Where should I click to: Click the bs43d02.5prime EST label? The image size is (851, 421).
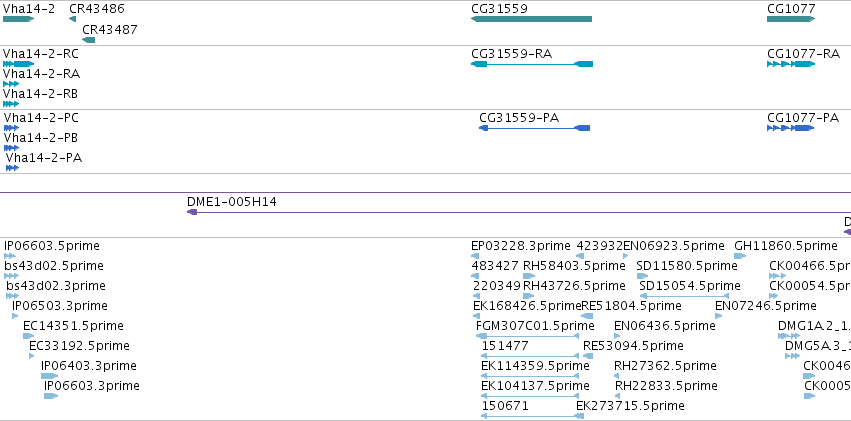[x=54, y=266]
